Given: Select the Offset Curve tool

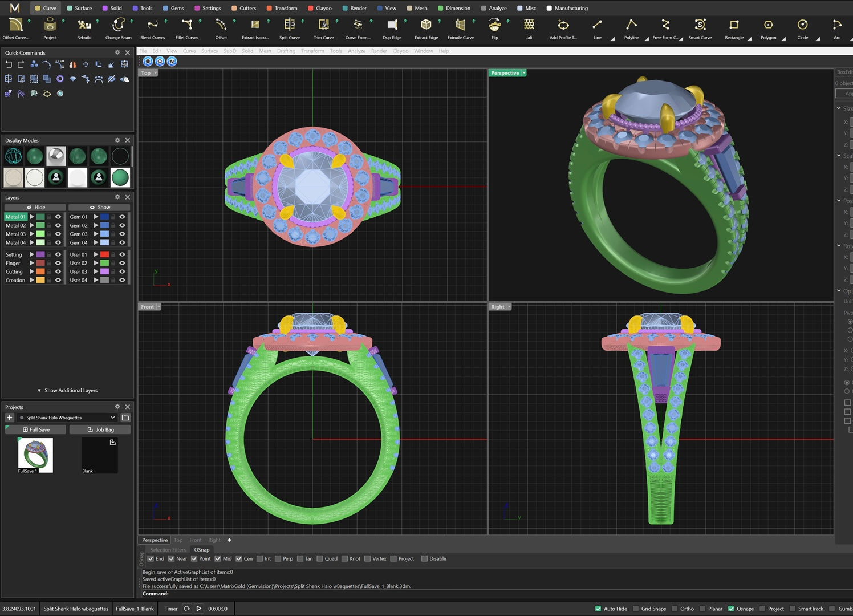Looking at the screenshot, I should pyautogui.click(x=15, y=25).
